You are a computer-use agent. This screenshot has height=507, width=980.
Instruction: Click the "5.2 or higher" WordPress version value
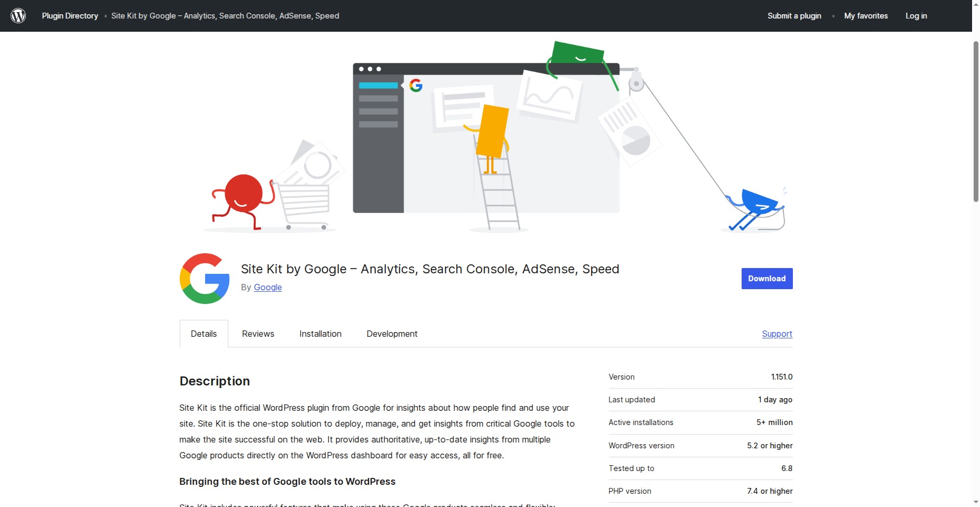coord(770,446)
